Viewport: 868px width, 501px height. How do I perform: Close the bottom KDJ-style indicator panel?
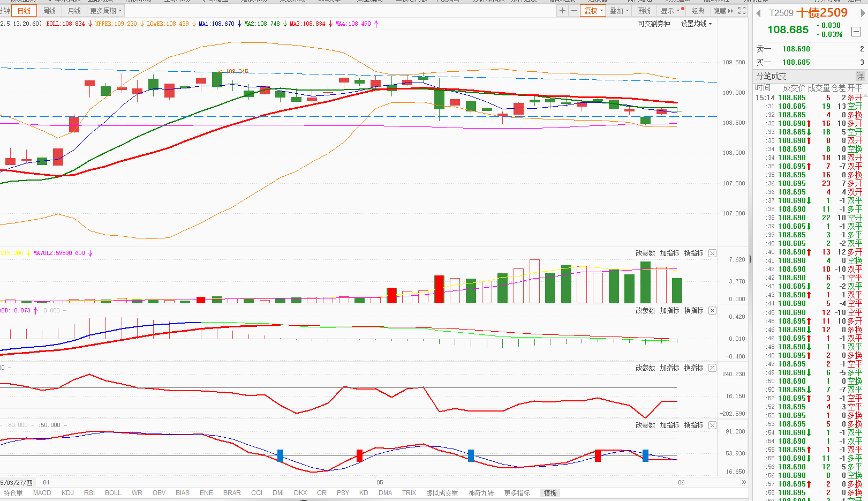point(712,425)
